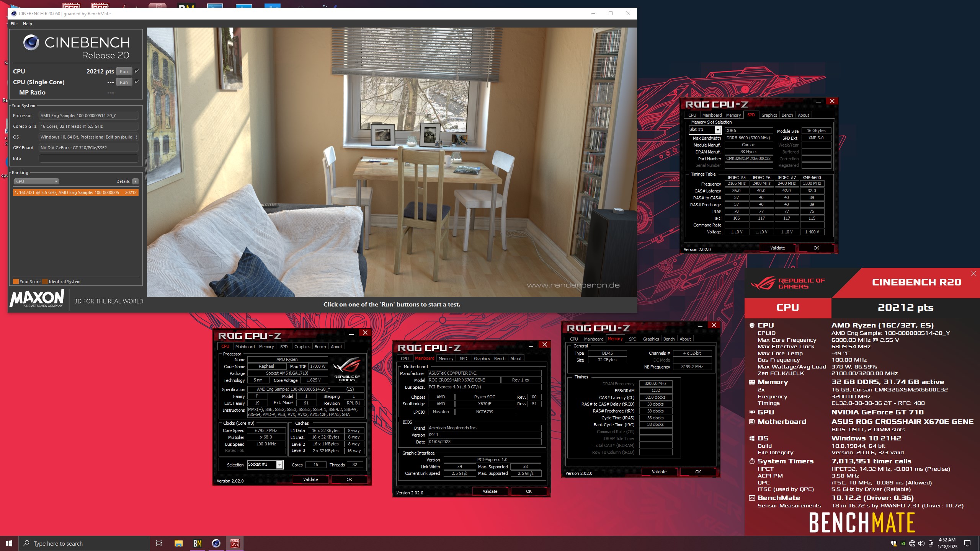The height and width of the screenshot is (551, 980).
Task: Open the Action Center notification icon
Action: tap(967, 543)
